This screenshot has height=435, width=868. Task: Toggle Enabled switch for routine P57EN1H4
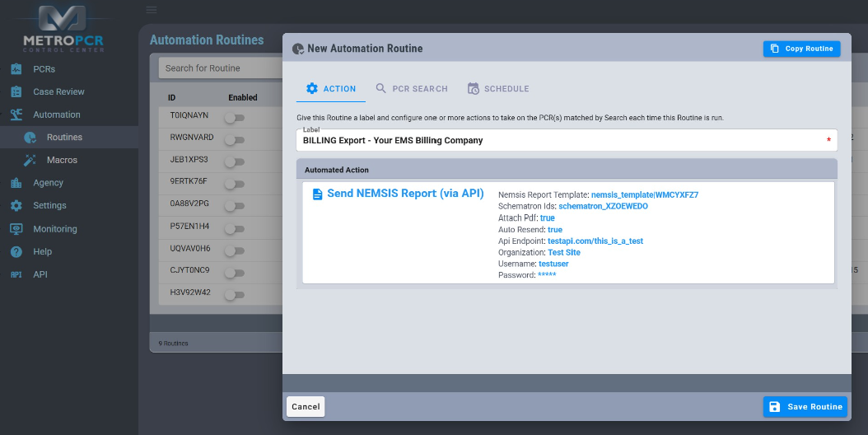234,228
